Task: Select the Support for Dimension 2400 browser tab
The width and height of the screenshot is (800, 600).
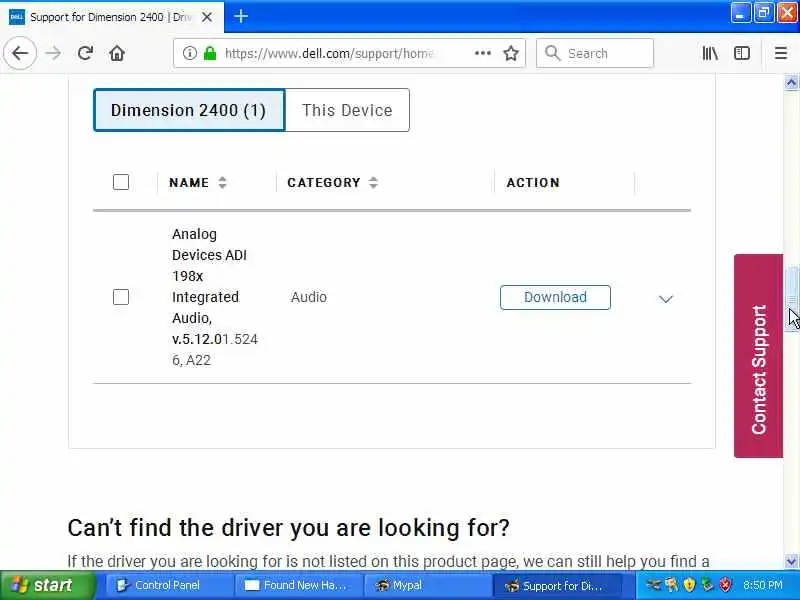Action: coord(111,17)
